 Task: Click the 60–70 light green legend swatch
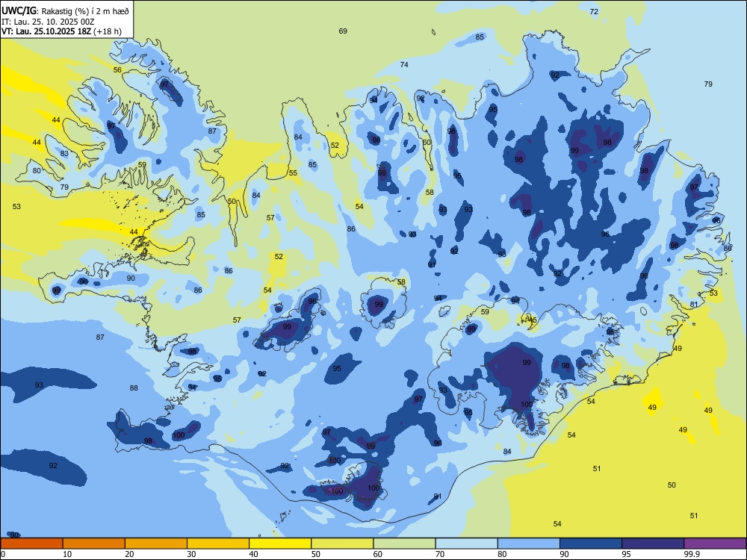(x=404, y=544)
